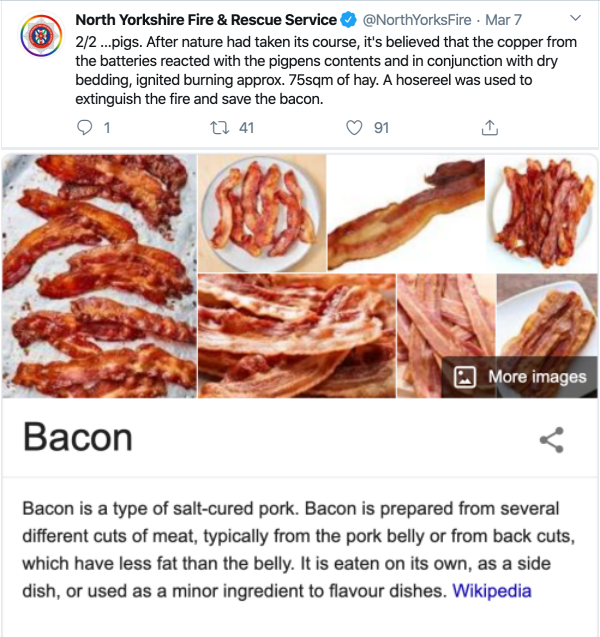Open the bacon on round plate image
Viewport: 600px width, 637px height.
pos(262,213)
